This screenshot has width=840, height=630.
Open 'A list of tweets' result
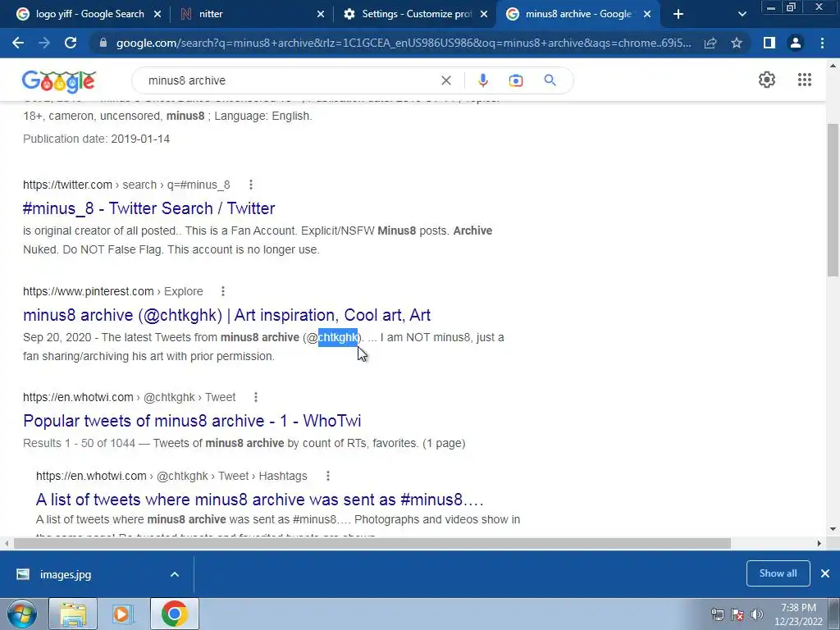pos(260,500)
